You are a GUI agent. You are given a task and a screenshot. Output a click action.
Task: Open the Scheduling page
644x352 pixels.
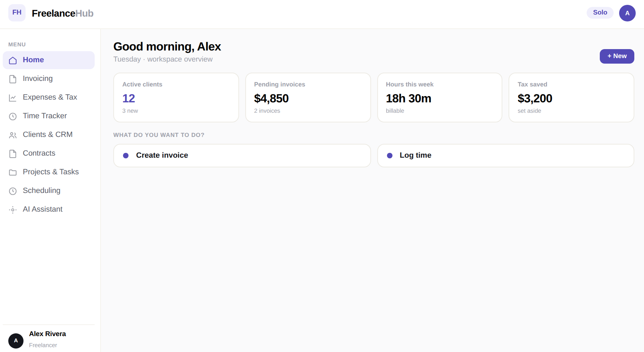click(49, 191)
